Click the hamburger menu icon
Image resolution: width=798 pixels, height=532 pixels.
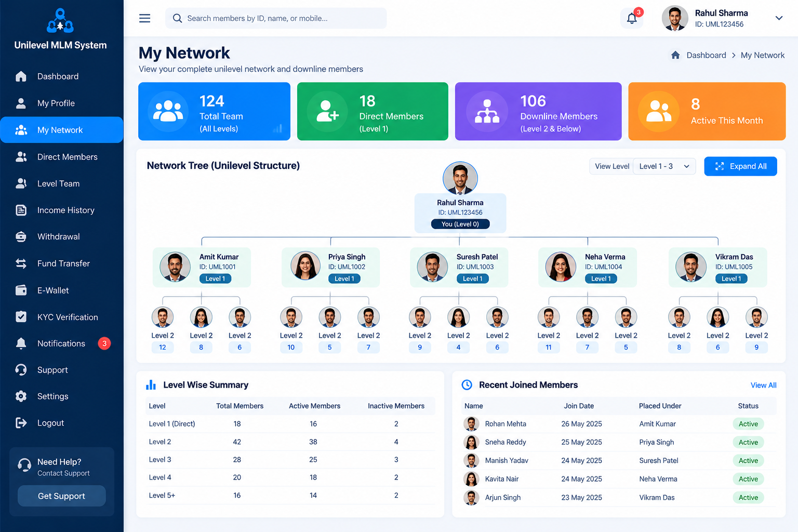coord(144,18)
